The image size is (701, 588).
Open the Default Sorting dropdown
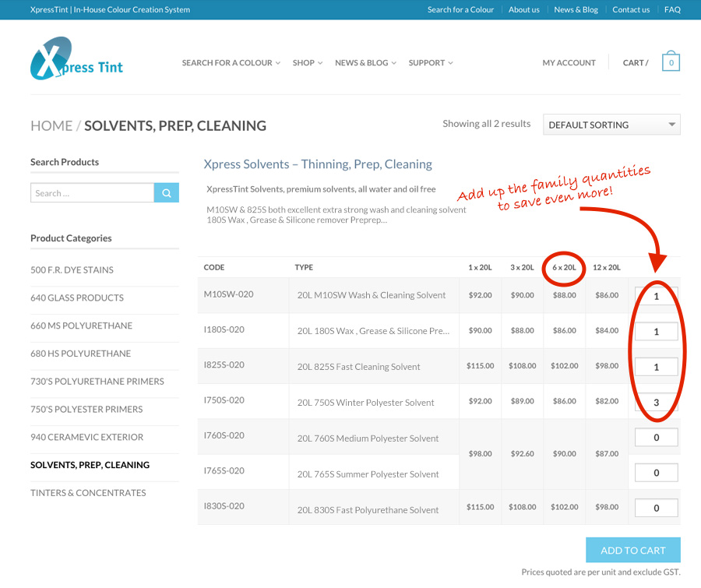[x=611, y=125]
